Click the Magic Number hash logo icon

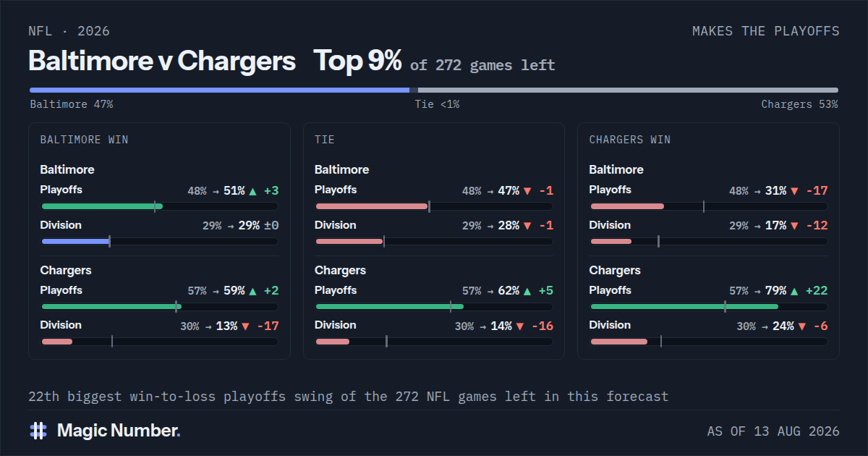click(x=38, y=431)
